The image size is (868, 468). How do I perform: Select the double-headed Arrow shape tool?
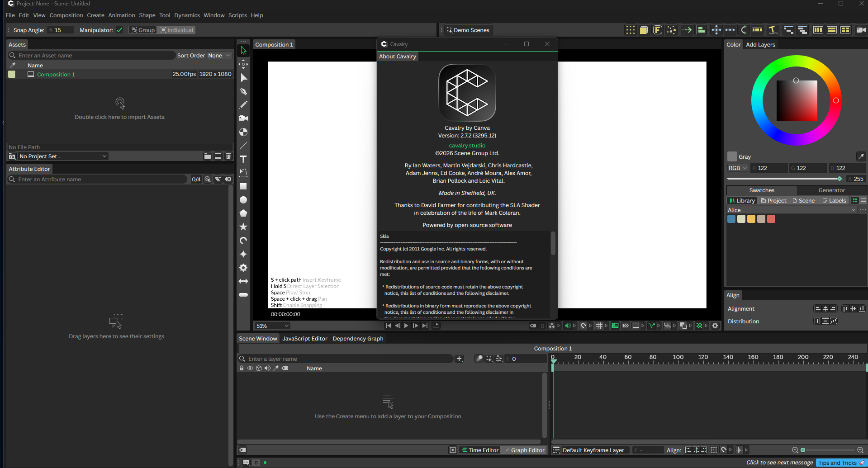(243, 281)
